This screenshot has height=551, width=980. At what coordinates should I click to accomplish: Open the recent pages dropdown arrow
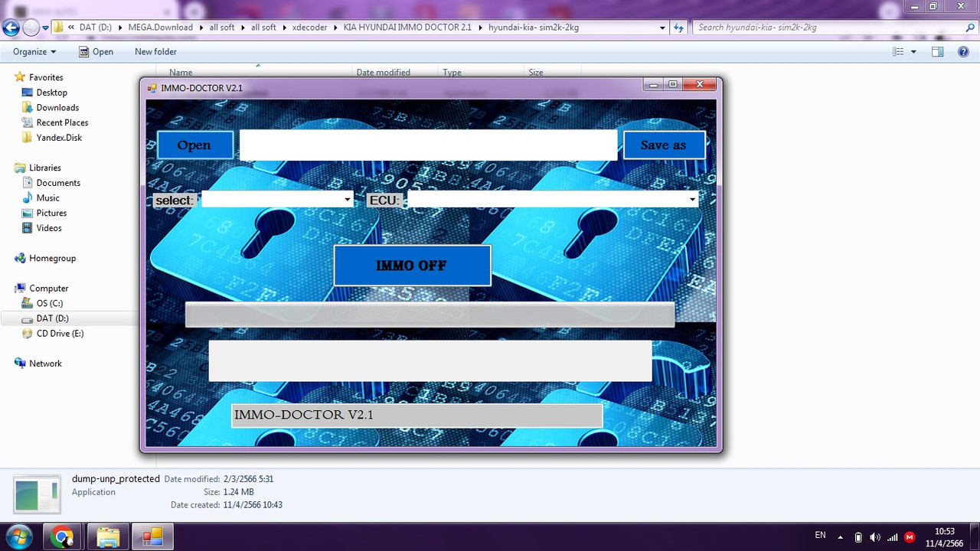tap(45, 28)
